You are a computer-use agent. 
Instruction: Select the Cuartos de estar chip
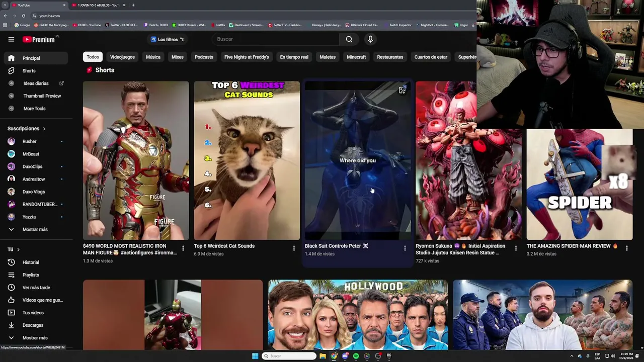click(x=431, y=57)
